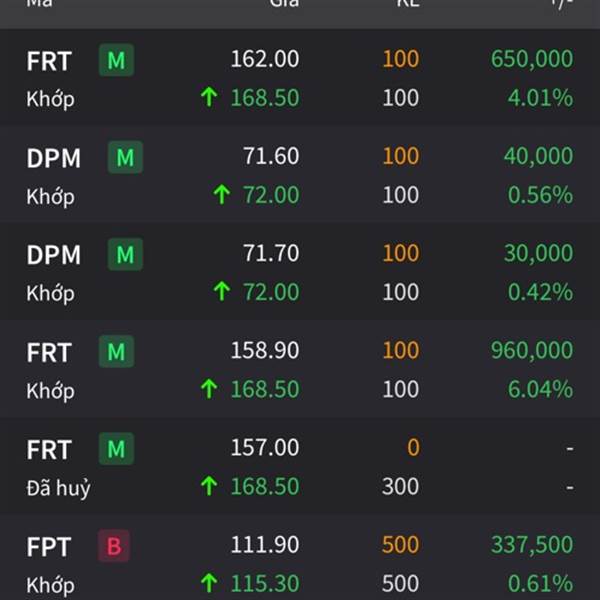Click the green up arrow beside 115.30

click(209, 583)
